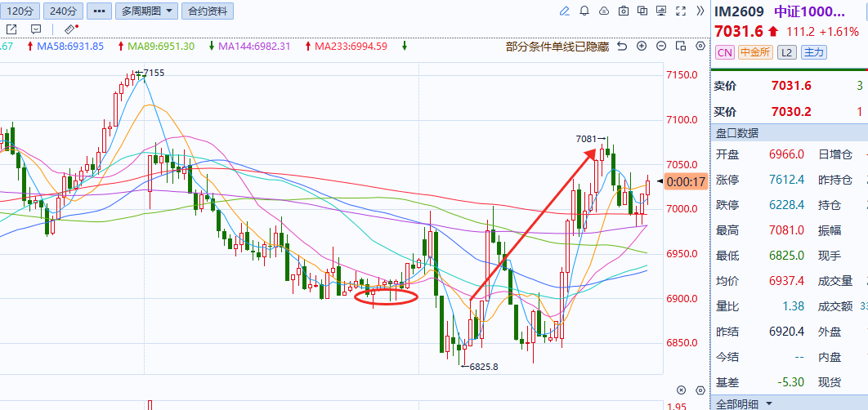Click the 最低 value 6825.0
This screenshot has height=410, width=868.
786,256
